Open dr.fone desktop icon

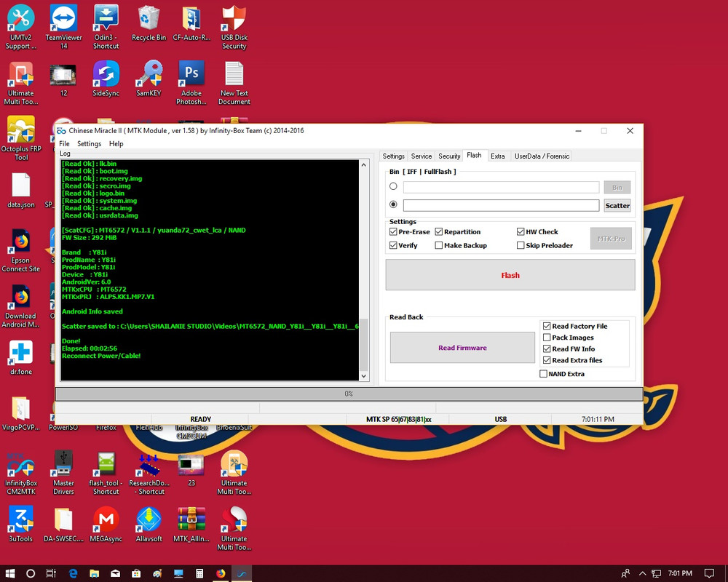click(x=21, y=357)
